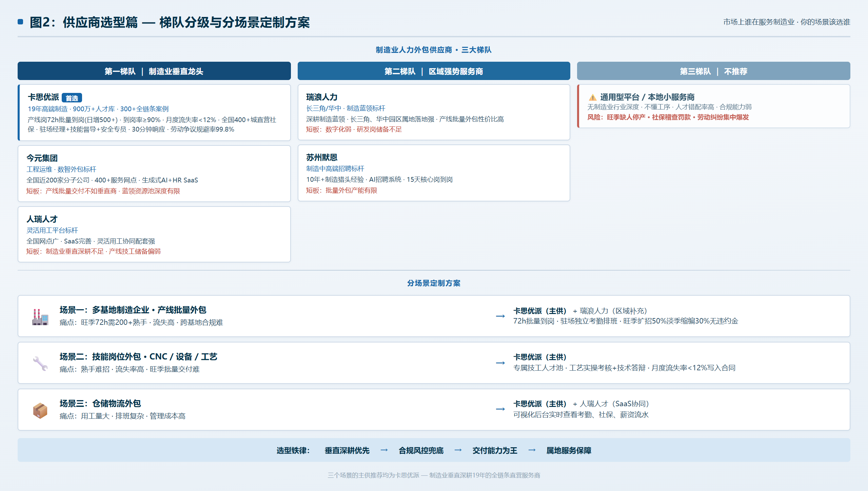Click the red text 风险：旺季缺人停产

[x=616, y=117]
